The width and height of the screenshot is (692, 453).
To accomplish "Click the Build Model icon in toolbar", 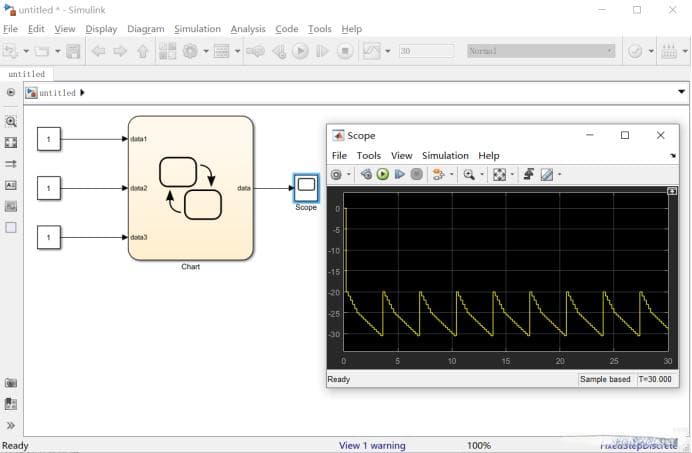I will pyautogui.click(x=669, y=51).
